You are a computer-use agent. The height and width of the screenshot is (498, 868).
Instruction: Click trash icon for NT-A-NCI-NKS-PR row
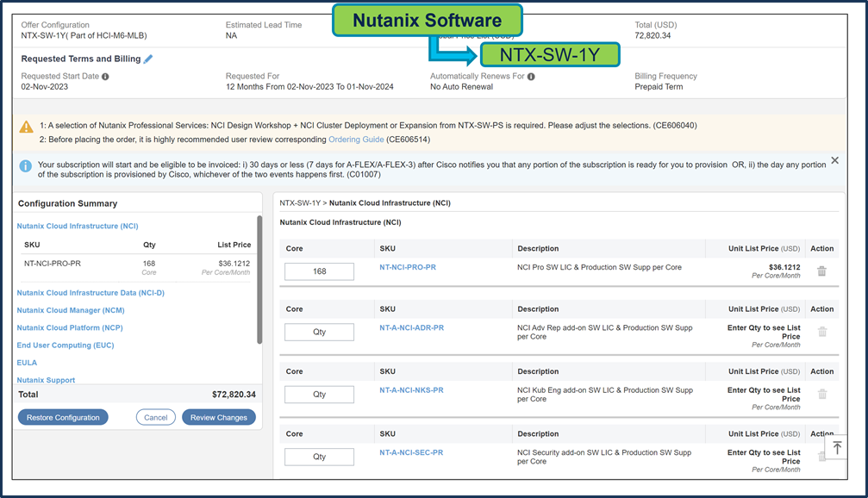click(822, 394)
